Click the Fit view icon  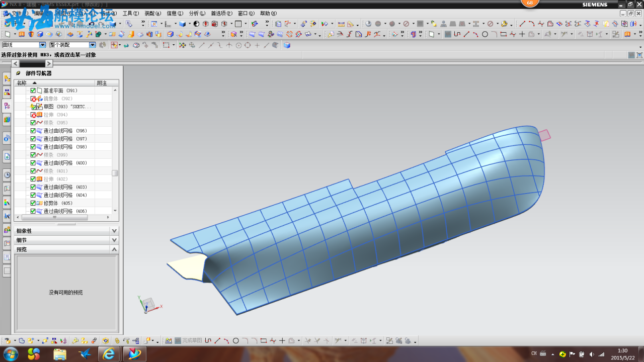(154, 24)
